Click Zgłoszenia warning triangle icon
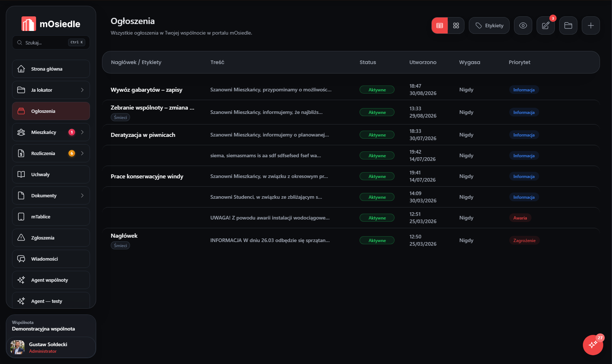Viewport: 612px width, 364px height. point(21,238)
